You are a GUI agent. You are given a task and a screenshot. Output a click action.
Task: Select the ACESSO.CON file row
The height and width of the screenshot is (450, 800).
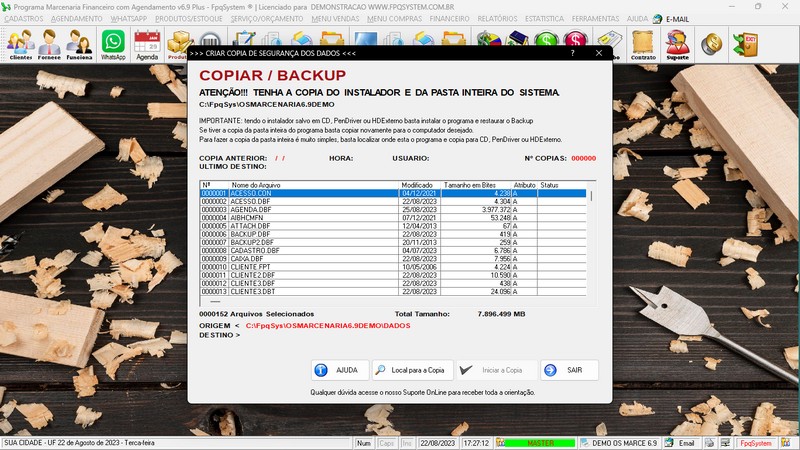(393, 193)
